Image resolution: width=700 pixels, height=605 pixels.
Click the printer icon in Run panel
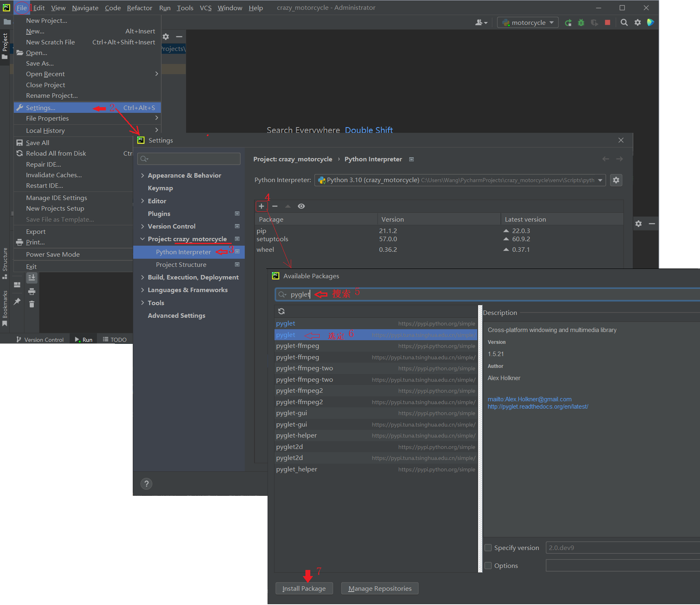(32, 291)
